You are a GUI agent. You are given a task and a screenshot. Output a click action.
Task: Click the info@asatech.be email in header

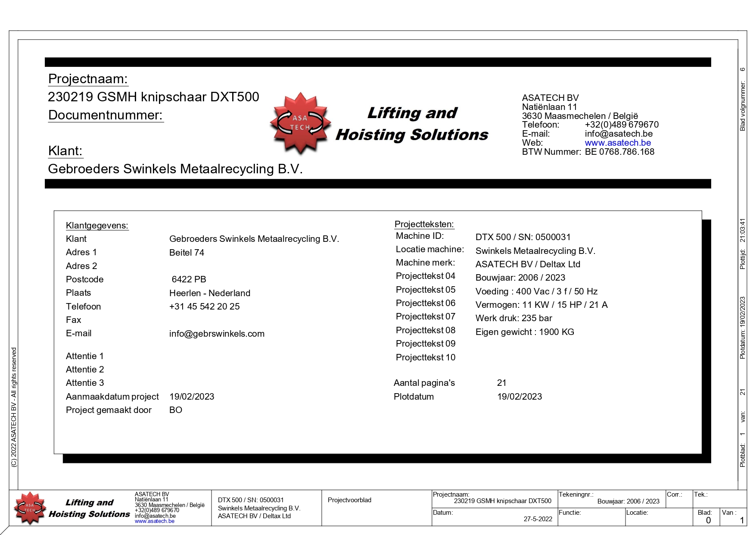point(618,134)
